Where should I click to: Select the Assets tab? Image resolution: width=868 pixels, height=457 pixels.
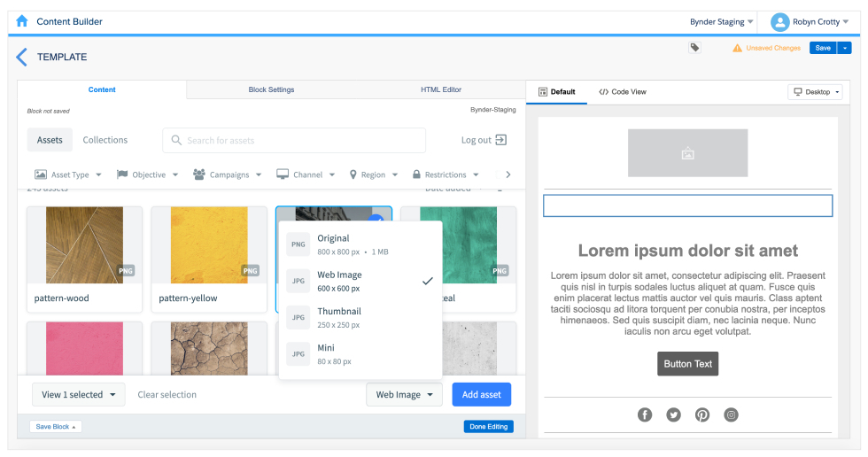[x=50, y=140]
